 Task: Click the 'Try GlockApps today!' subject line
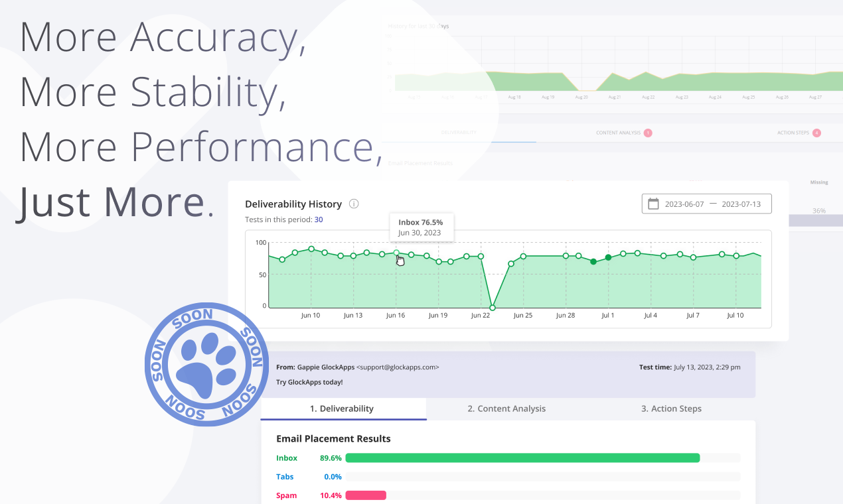tap(309, 382)
